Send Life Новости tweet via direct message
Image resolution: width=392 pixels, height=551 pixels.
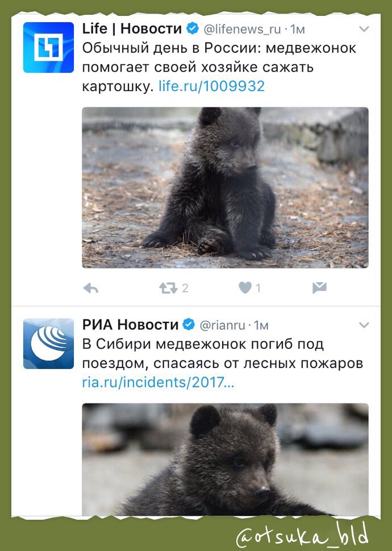tap(319, 288)
